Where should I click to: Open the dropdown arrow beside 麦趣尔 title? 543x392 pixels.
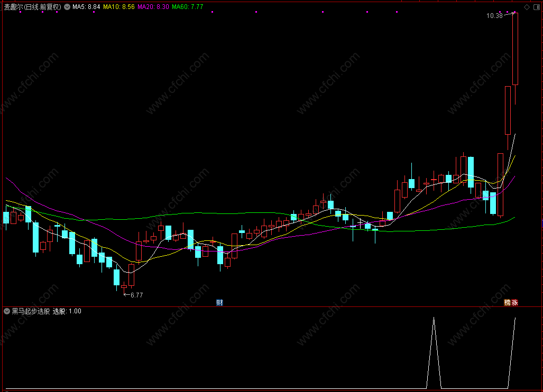coord(67,7)
